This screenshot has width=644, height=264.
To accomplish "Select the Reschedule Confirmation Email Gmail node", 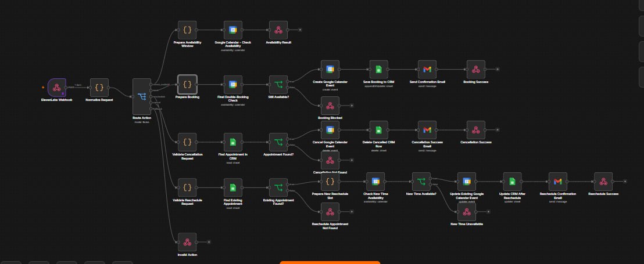I will [558, 181].
